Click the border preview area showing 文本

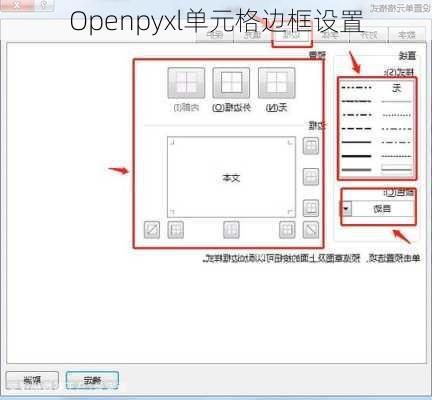[x=231, y=177]
